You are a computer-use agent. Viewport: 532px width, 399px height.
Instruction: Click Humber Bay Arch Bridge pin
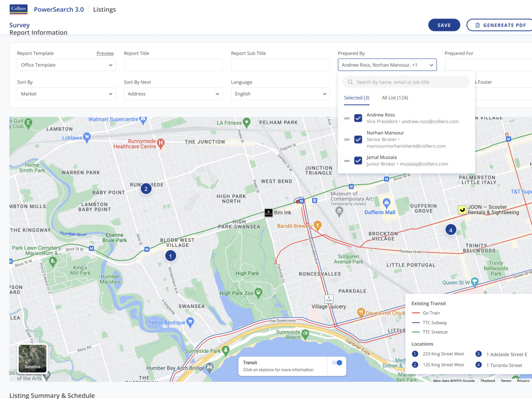210,367
